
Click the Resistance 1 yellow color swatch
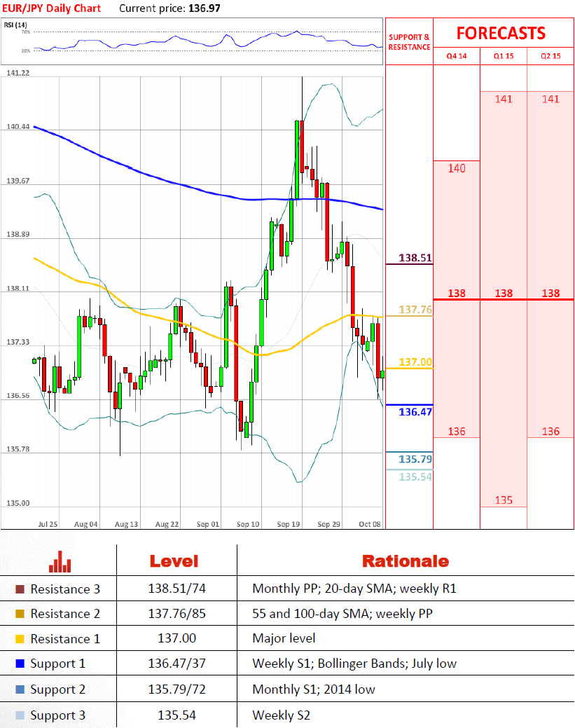coord(20,639)
